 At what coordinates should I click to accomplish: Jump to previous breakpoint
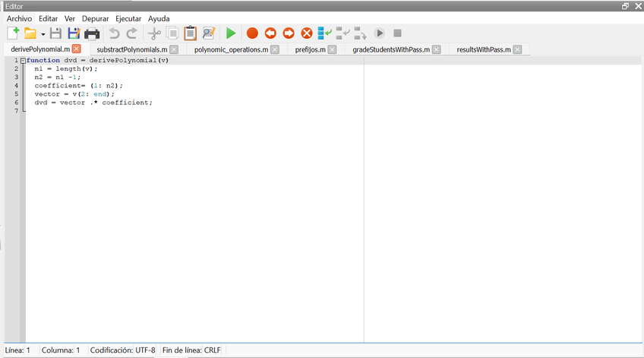[x=270, y=33]
